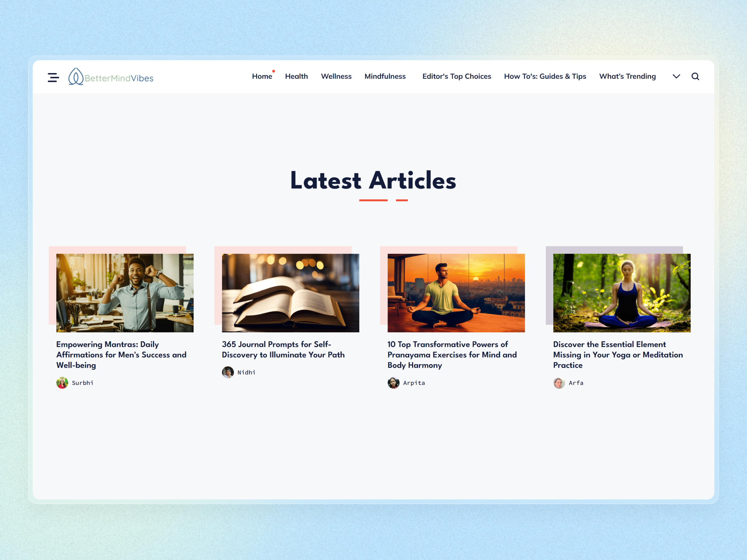Open the Empowering Mantras article link
This screenshot has width=747, height=560.
point(121,355)
